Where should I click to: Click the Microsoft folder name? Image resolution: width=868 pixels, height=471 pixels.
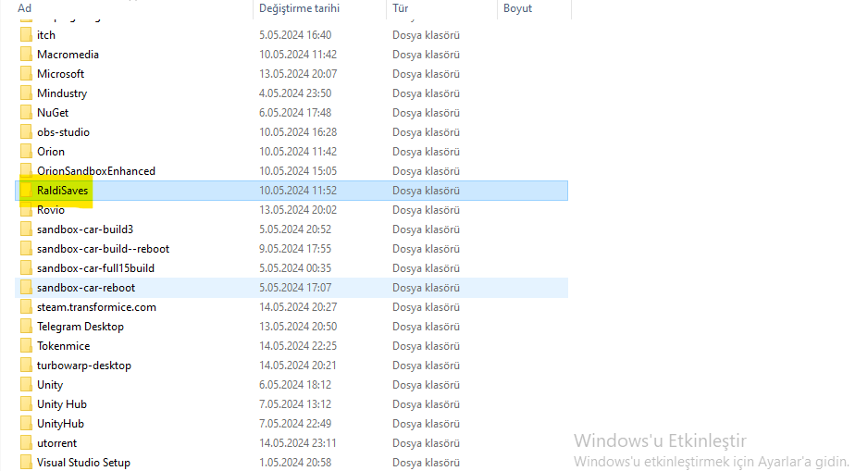coord(60,74)
